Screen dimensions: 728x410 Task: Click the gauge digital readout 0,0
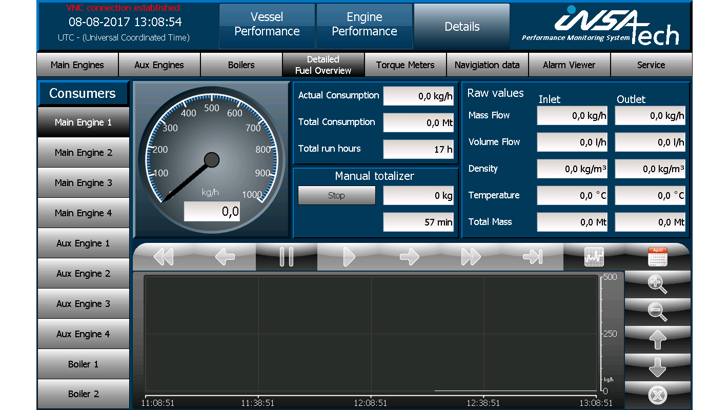[x=212, y=211]
